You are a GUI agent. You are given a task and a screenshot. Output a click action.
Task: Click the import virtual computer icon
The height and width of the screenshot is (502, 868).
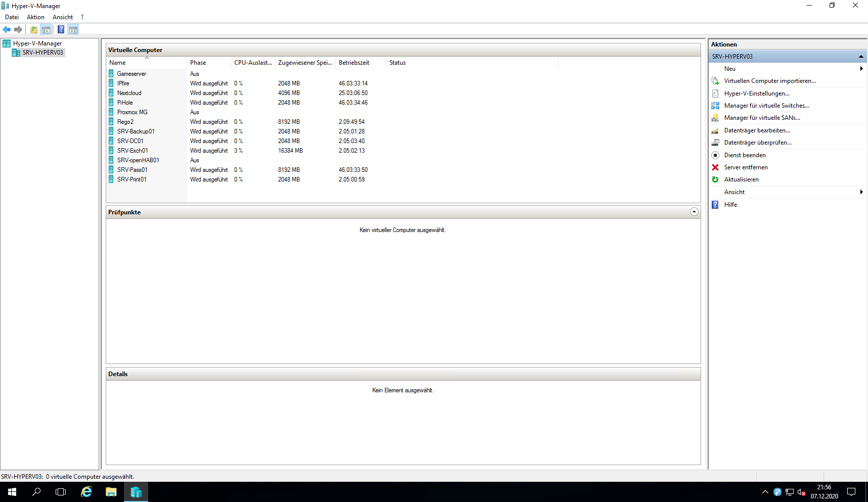(x=715, y=81)
